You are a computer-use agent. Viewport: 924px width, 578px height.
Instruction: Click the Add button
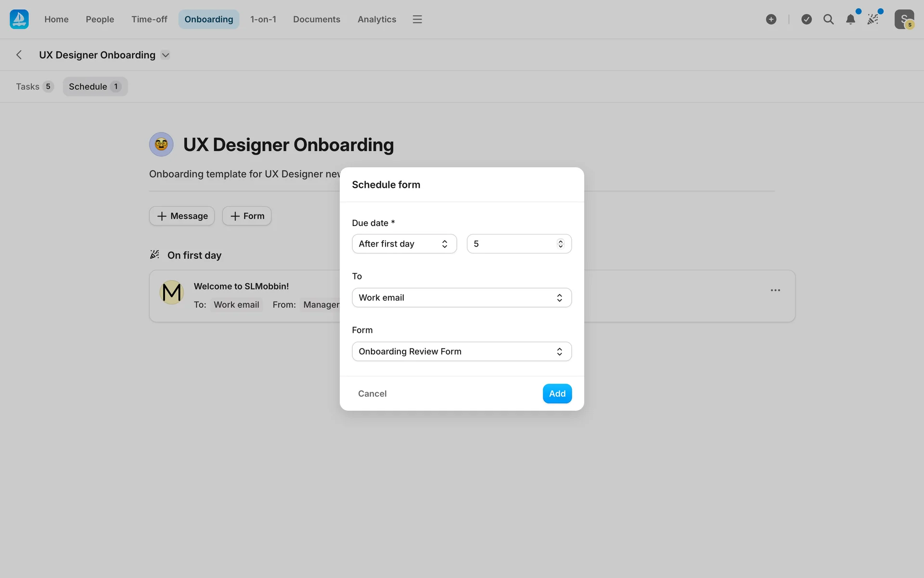point(557,394)
